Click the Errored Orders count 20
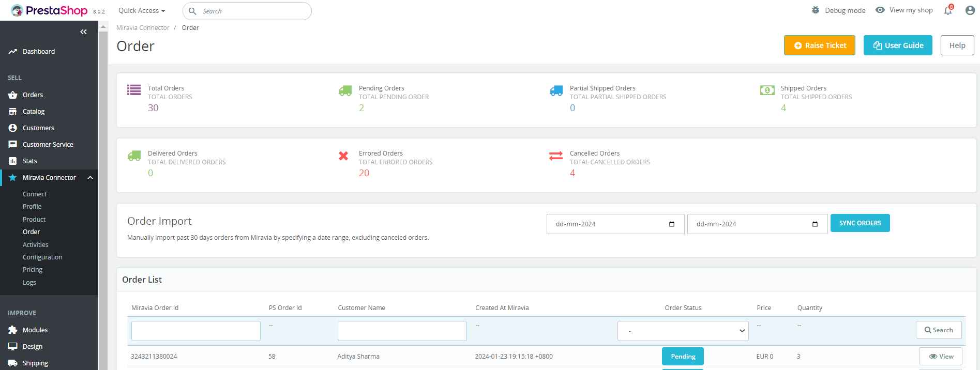Image resolution: width=980 pixels, height=370 pixels. click(364, 173)
